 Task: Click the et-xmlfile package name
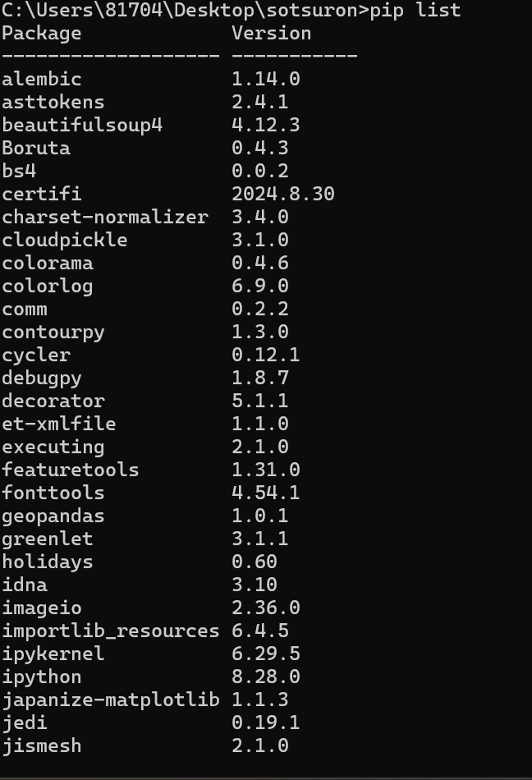[x=59, y=424]
